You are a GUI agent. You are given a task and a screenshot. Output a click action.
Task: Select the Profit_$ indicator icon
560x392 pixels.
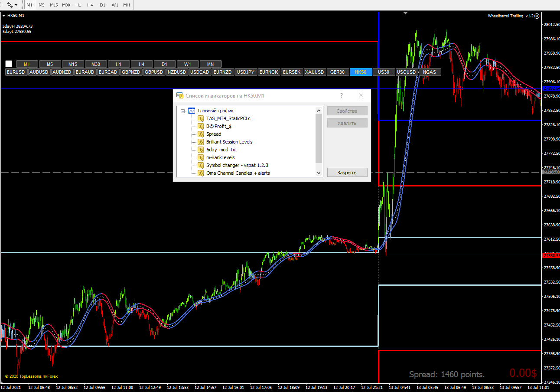point(201,126)
